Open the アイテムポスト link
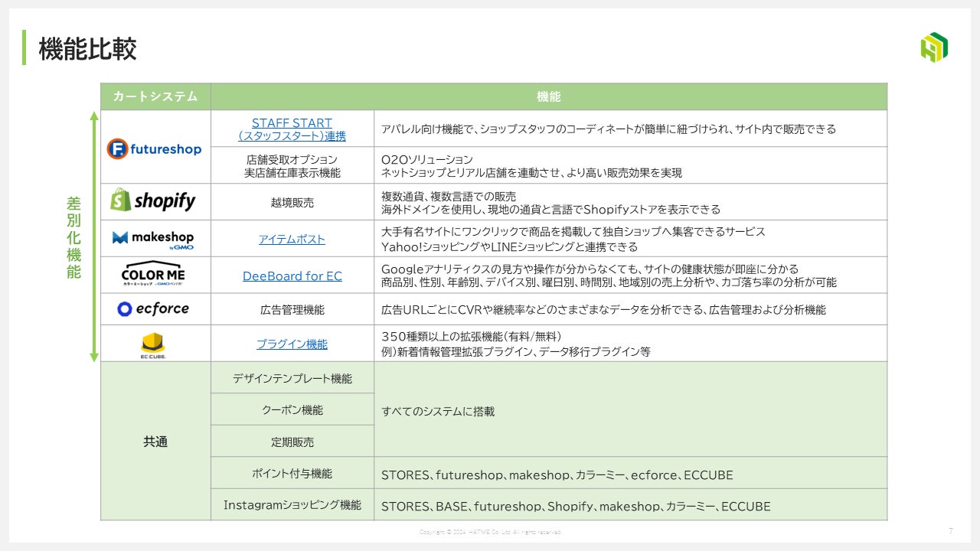 tap(292, 240)
